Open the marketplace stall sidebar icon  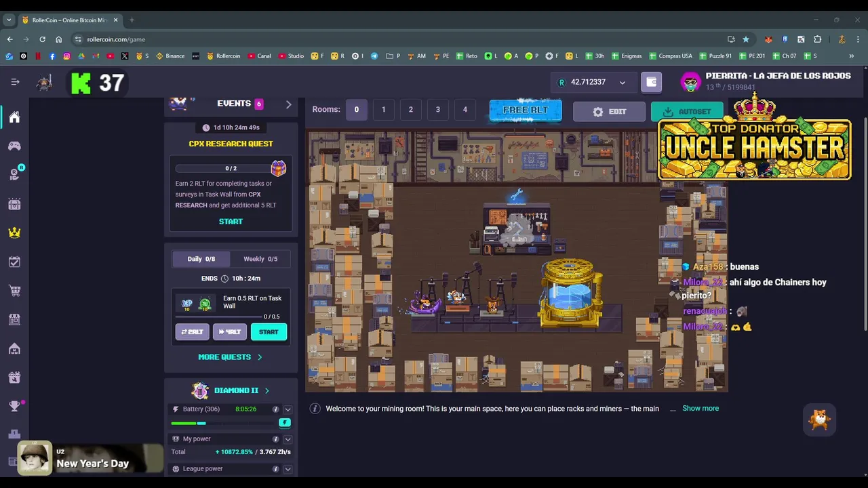pyautogui.click(x=14, y=319)
